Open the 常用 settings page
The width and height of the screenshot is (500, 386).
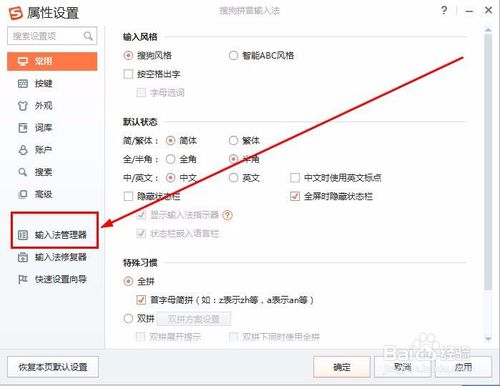click(x=52, y=61)
